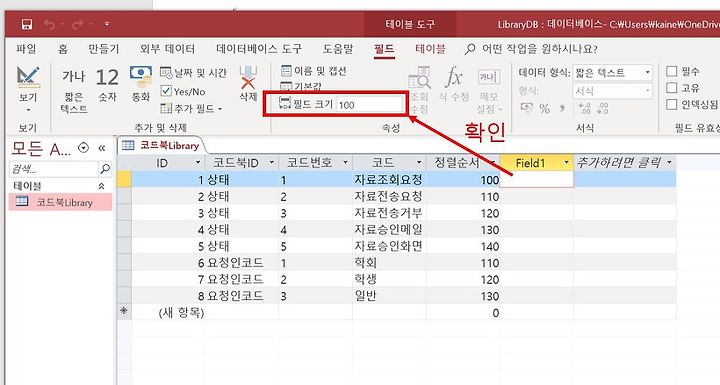Toggle the 필수 checkbox
The height and width of the screenshot is (385, 720).
click(x=672, y=71)
